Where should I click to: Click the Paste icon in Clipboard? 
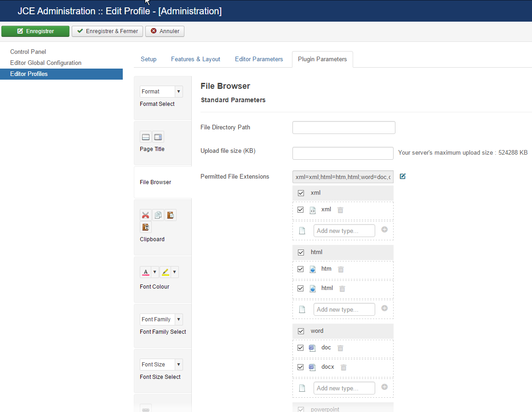(171, 215)
